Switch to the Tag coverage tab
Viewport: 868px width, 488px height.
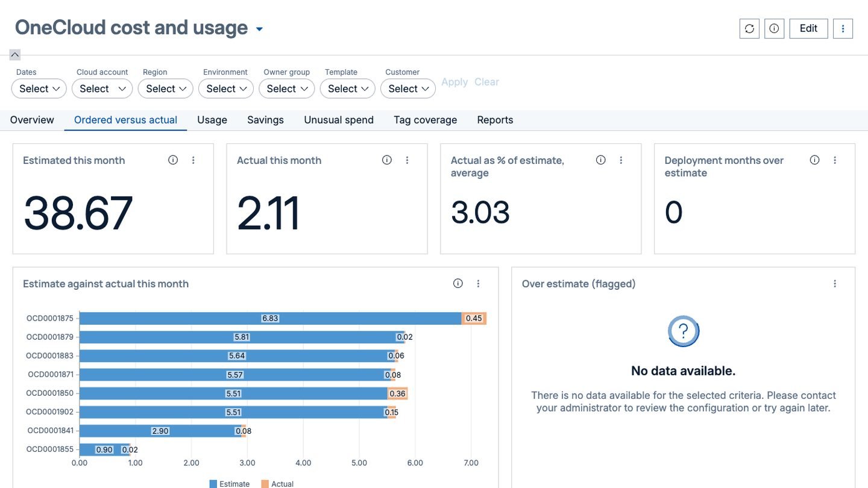click(426, 120)
